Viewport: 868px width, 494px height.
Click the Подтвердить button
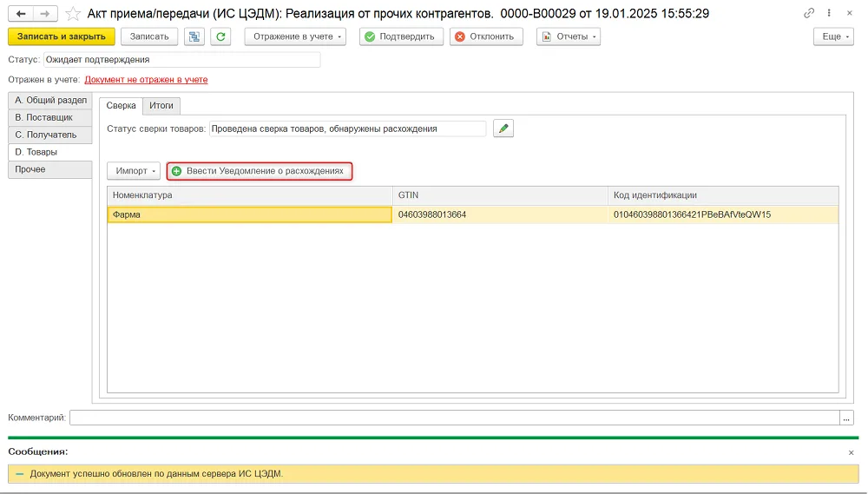click(401, 36)
